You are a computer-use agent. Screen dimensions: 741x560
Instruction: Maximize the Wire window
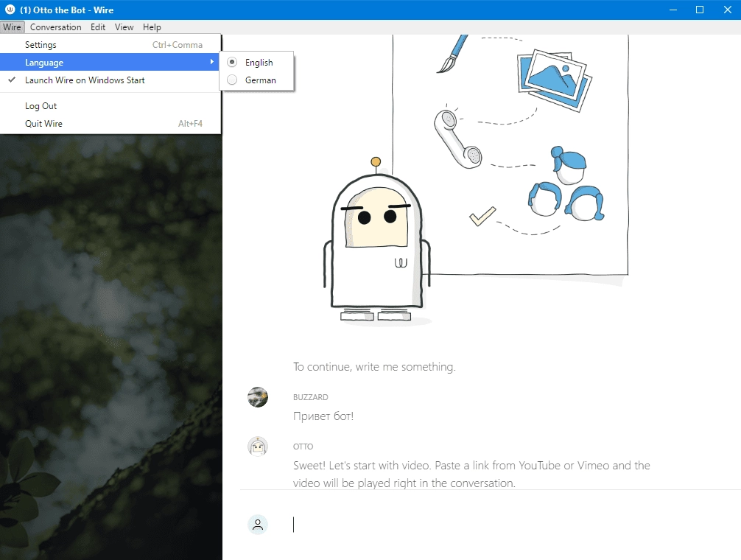click(700, 10)
